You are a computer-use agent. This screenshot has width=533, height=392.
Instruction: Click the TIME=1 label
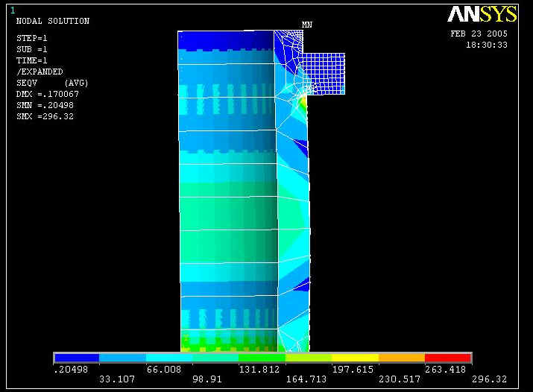pyautogui.click(x=31, y=60)
